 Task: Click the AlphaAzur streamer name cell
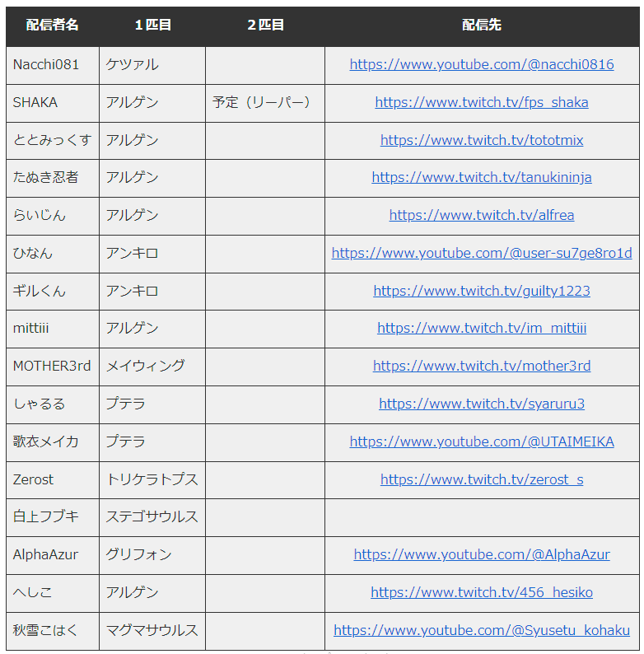(53, 555)
